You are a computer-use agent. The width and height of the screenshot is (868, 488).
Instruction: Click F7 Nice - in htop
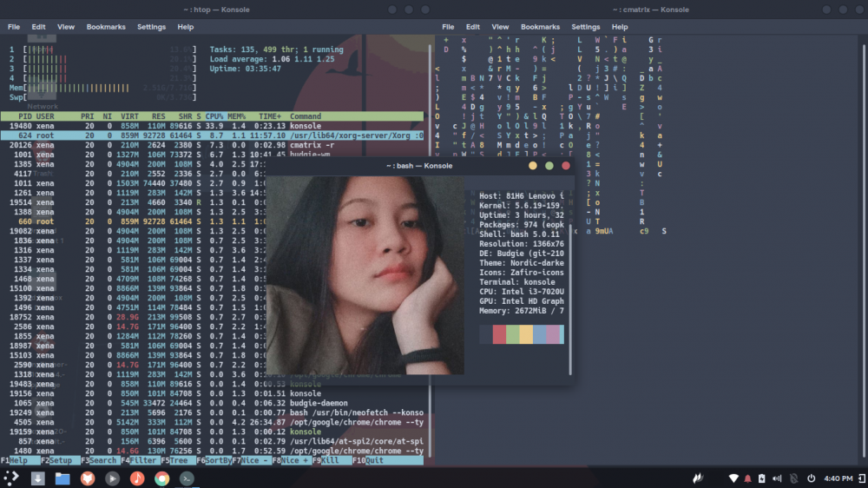click(252, 460)
